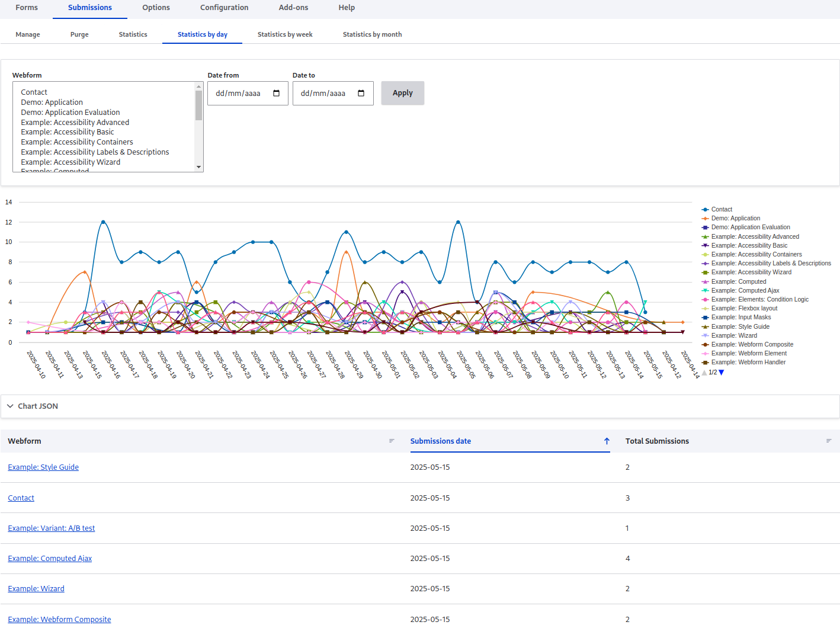This screenshot has width=840, height=625.
Task: Open the Options tab
Action: (x=156, y=8)
